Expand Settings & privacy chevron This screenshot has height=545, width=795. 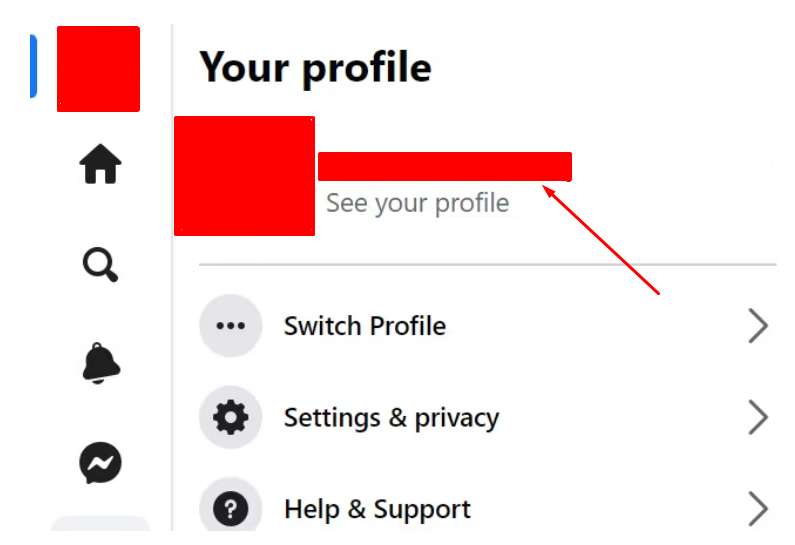[x=758, y=417]
